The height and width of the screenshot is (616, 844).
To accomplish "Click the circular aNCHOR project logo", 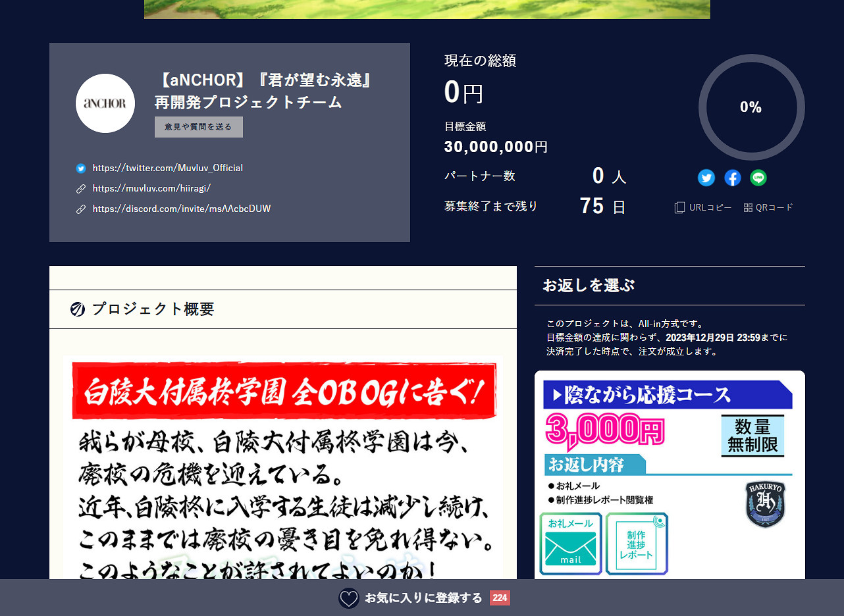I will tap(105, 103).
